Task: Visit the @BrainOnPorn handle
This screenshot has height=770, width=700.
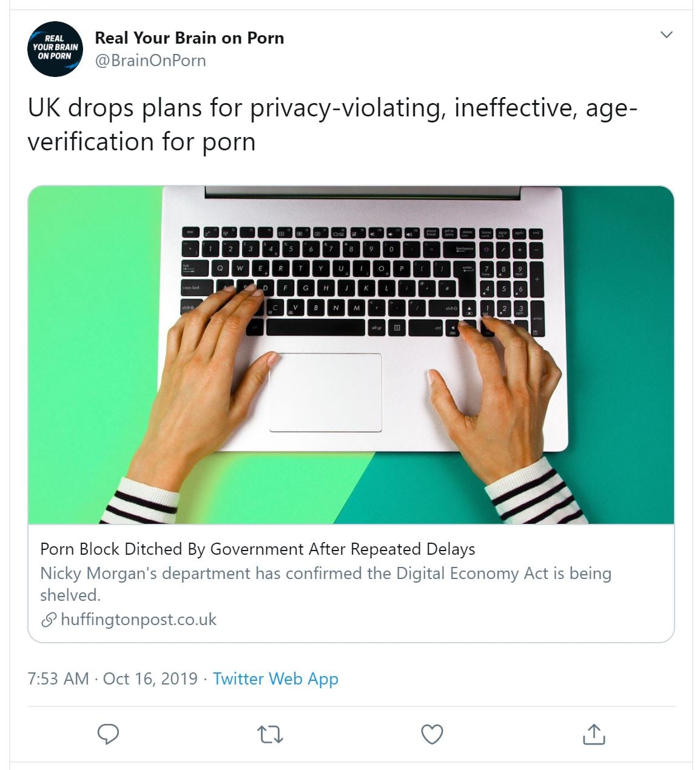Action: tap(150, 61)
